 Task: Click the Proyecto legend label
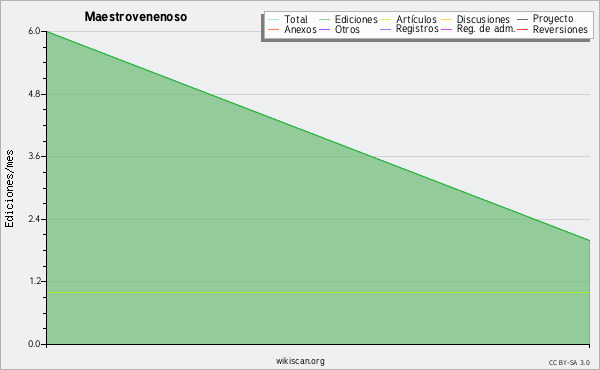[553, 19]
